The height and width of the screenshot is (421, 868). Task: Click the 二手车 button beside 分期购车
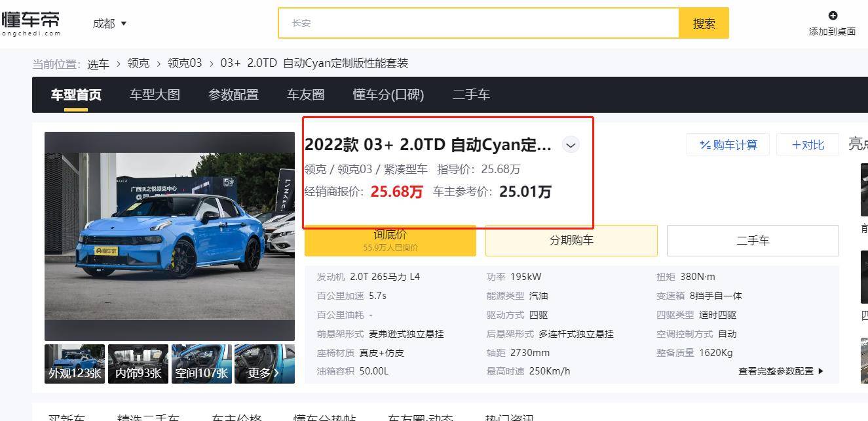(753, 240)
